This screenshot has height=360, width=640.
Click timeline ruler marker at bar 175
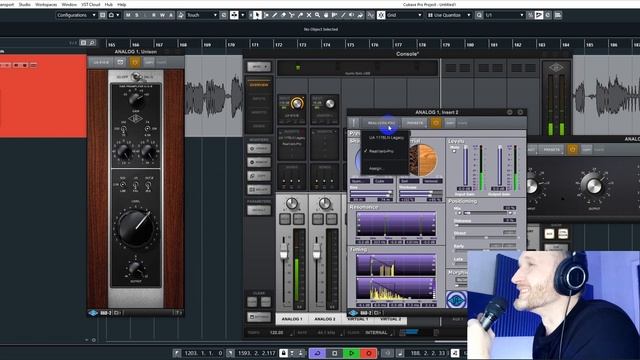pyautogui.click(x=351, y=44)
